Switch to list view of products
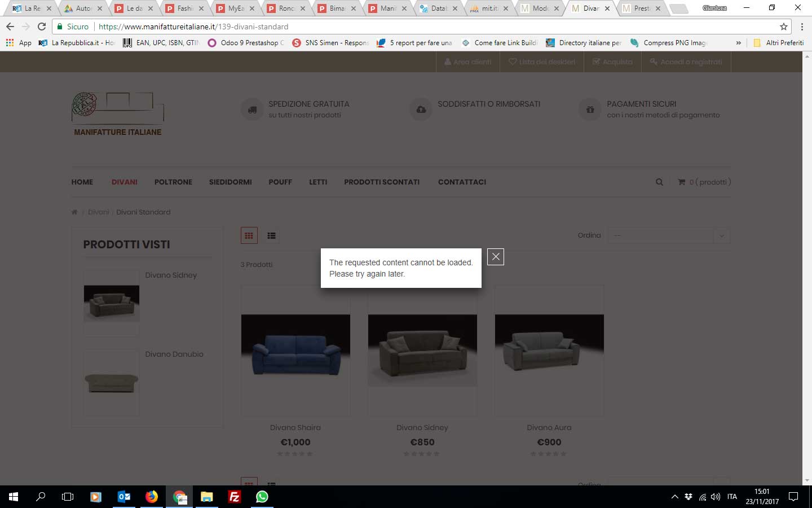Viewport: 812px width, 508px height. point(271,236)
